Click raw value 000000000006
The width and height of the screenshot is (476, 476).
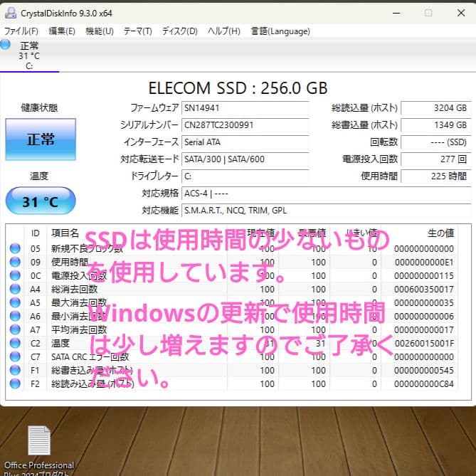(424, 317)
